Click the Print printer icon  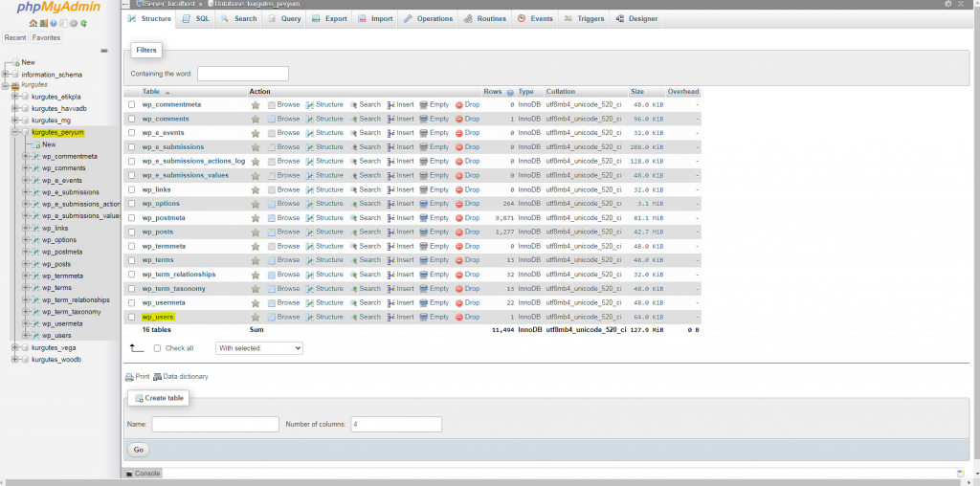click(129, 377)
